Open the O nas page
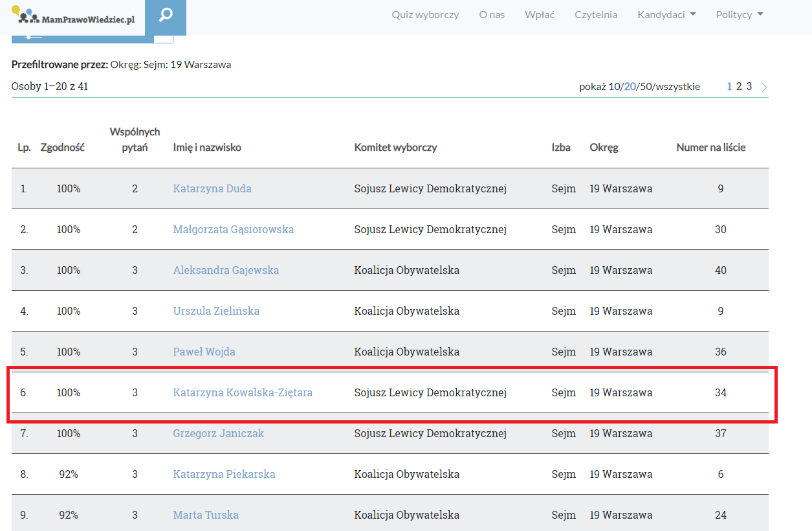The height and width of the screenshot is (531, 812). (x=492, y=15)
